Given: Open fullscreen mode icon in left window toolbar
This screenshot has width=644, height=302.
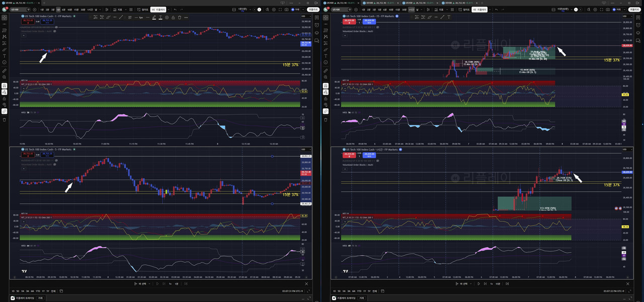Looking at the screenshot, I should click(280, 10).
